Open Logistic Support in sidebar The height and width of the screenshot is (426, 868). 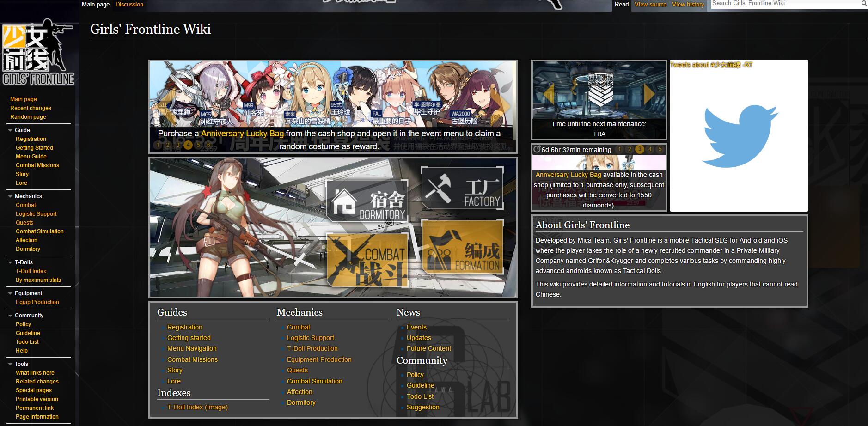click(36, 214)
